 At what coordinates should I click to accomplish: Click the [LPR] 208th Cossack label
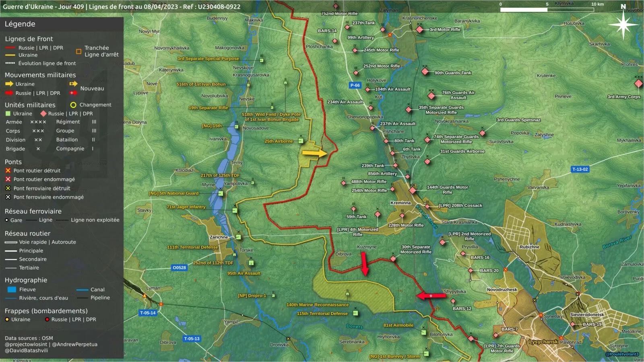point(460,206)
